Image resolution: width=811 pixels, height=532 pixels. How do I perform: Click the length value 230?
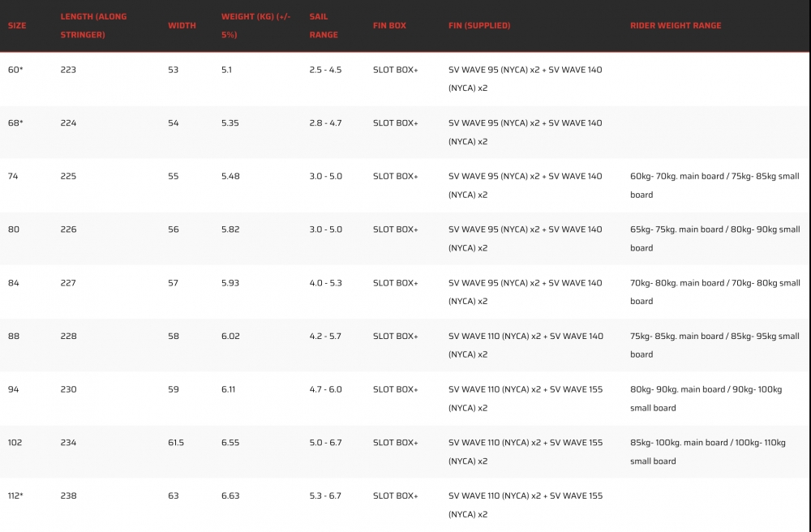click(x=68, y=389)
